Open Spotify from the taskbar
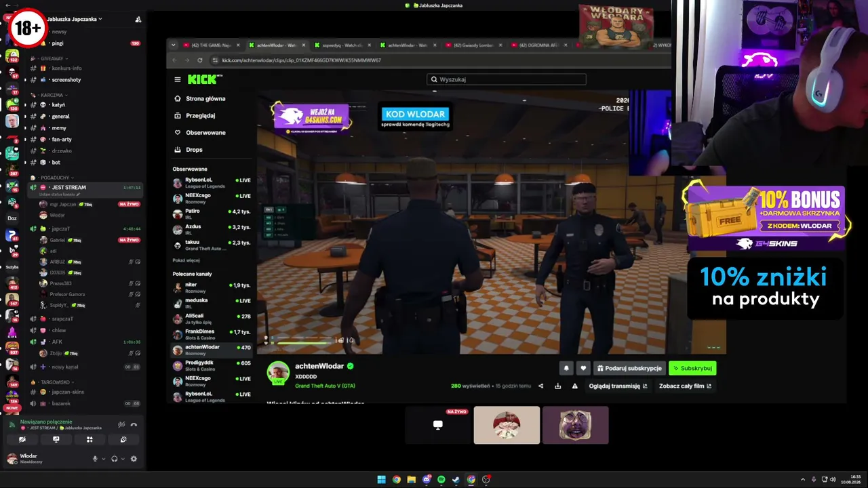868x488 pixels. coord(441,480)
